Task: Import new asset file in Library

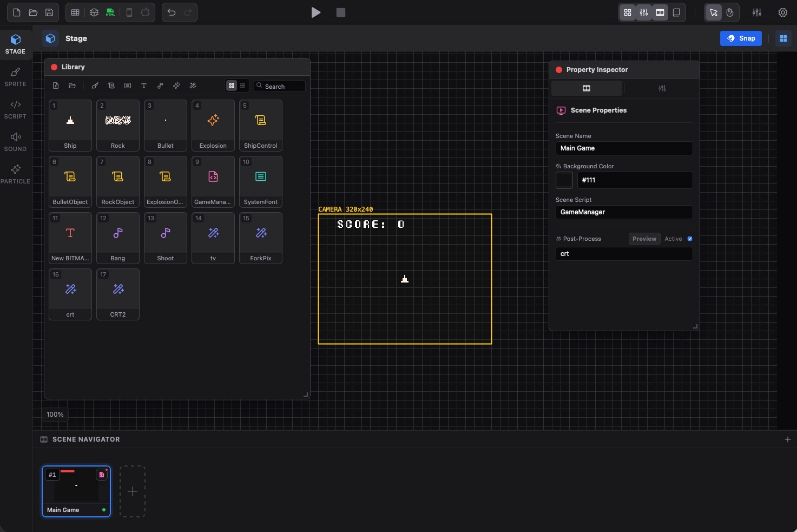Action: tap(56, 86)
